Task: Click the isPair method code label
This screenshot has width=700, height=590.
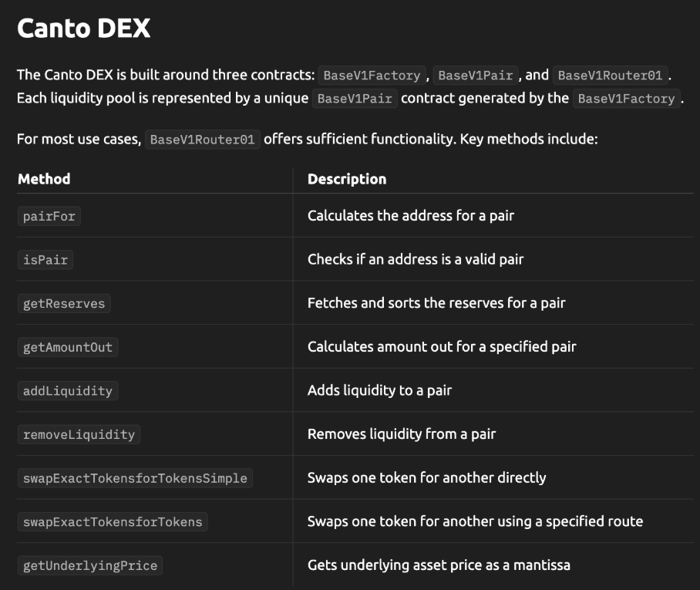Action: tap(45, 260)
